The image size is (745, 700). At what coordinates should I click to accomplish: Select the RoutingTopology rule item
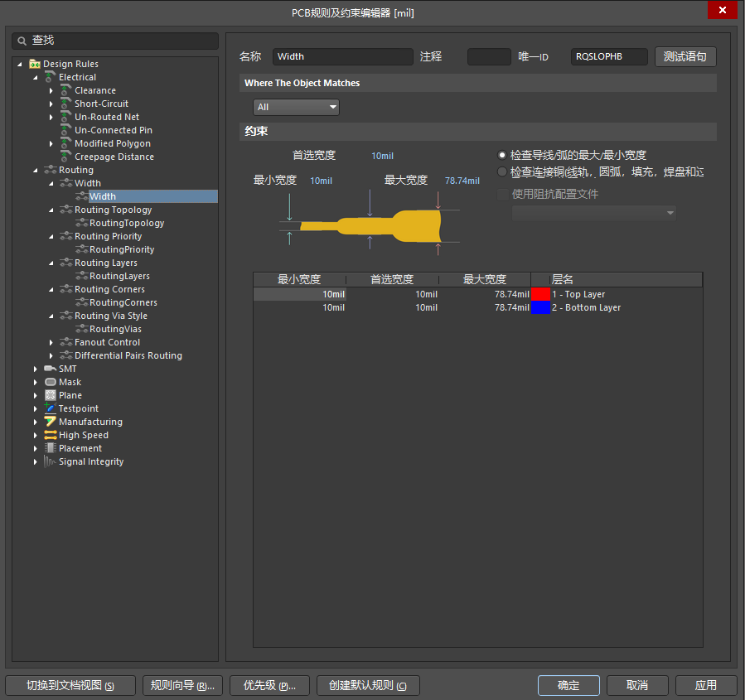[127, 223]
